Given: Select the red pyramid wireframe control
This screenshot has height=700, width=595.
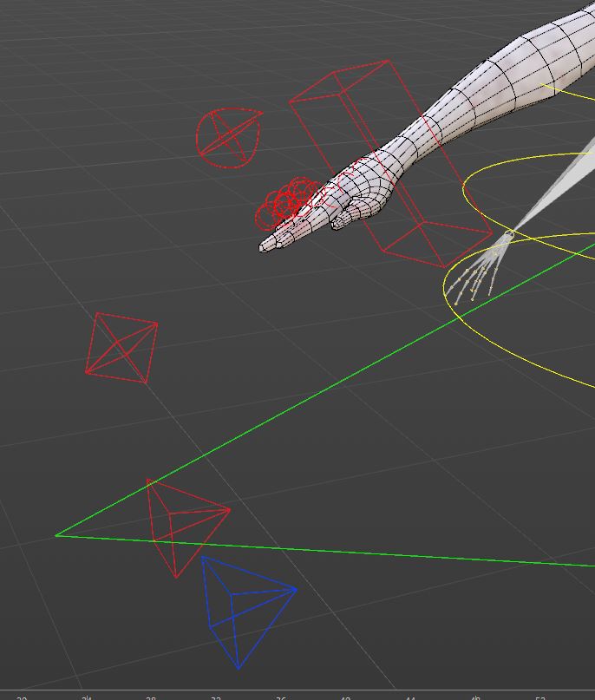Looking at the screenshot, I should (x=188, y=527).
